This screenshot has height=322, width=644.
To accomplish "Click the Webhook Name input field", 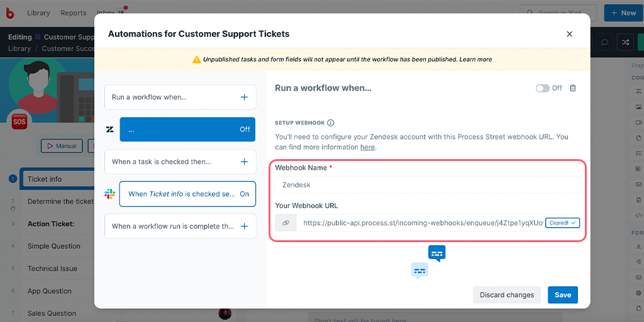I will (x=428, y=185).
